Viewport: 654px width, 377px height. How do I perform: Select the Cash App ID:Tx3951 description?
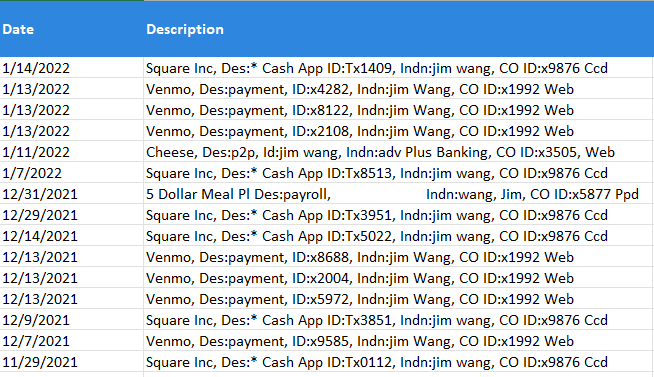pos(398,214)
